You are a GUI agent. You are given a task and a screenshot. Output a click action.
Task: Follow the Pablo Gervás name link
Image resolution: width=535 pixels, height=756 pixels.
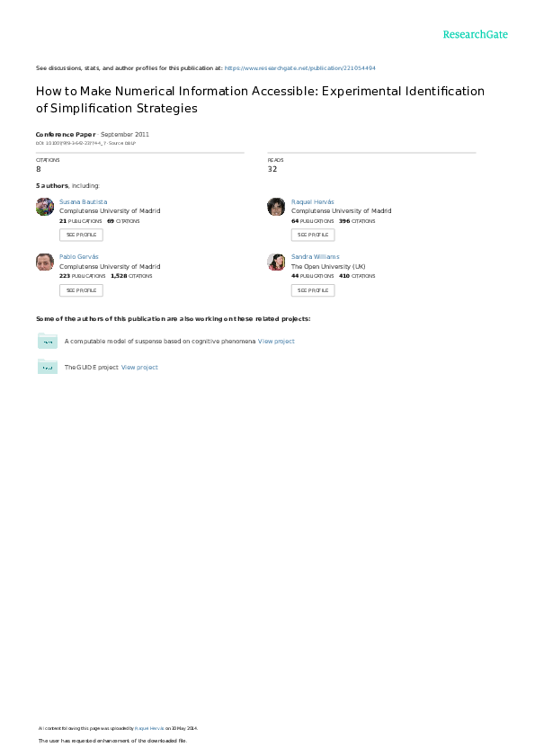(78, 256)
